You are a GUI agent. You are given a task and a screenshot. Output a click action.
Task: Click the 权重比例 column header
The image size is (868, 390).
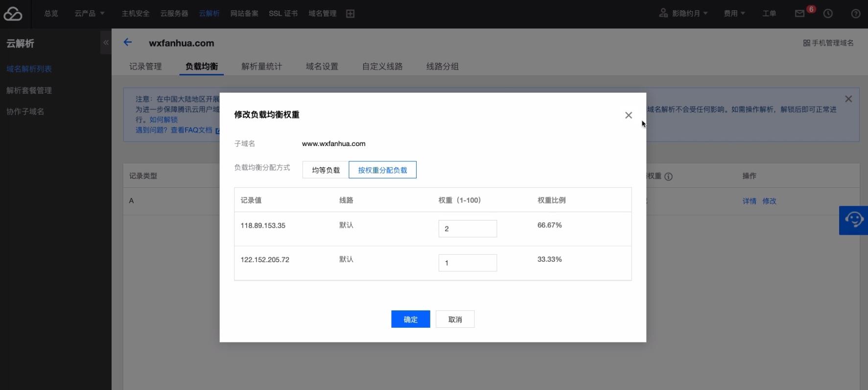click(x=552, y=200)
